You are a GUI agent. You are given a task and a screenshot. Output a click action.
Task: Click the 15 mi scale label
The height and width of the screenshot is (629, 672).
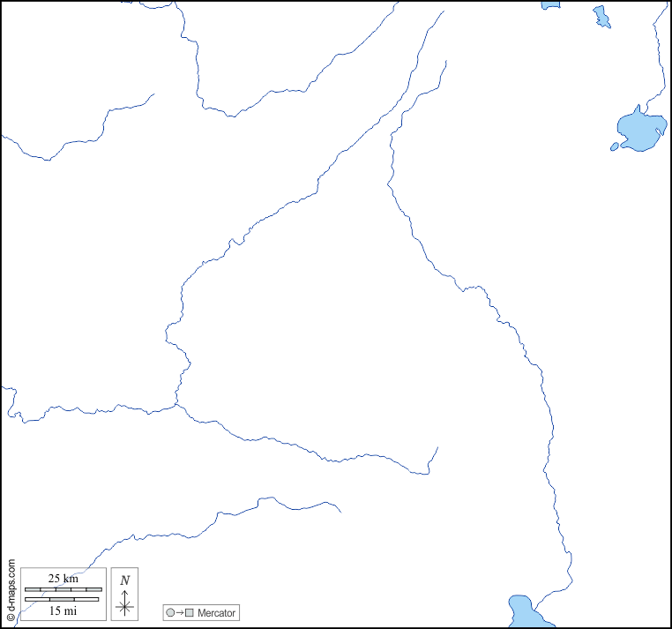63,610
